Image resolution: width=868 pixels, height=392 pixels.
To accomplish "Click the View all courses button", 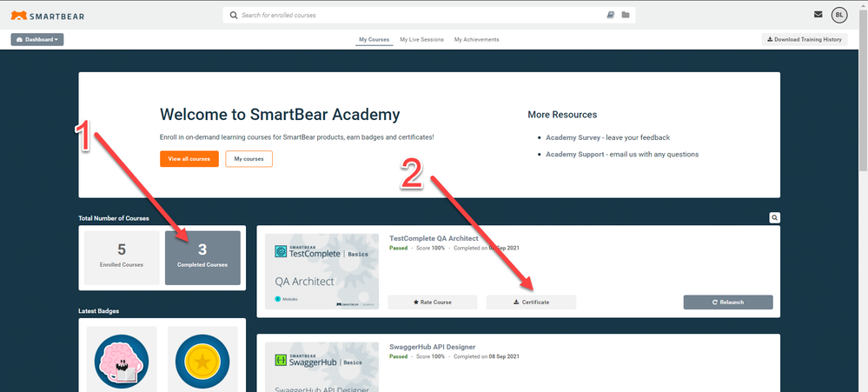I will pos(189,159).
